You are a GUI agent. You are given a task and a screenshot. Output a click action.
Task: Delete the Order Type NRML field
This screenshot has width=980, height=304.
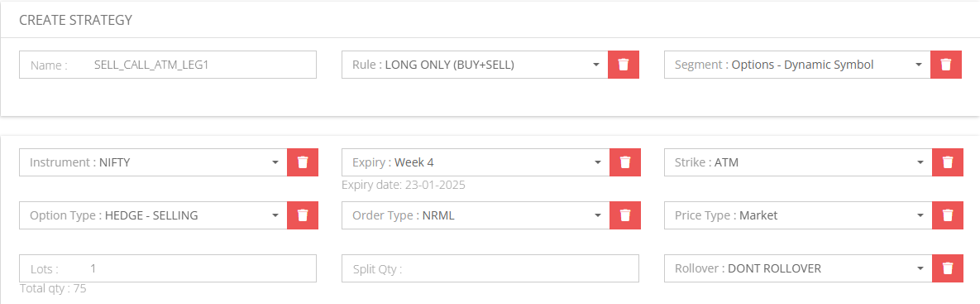tap(625, 215)
